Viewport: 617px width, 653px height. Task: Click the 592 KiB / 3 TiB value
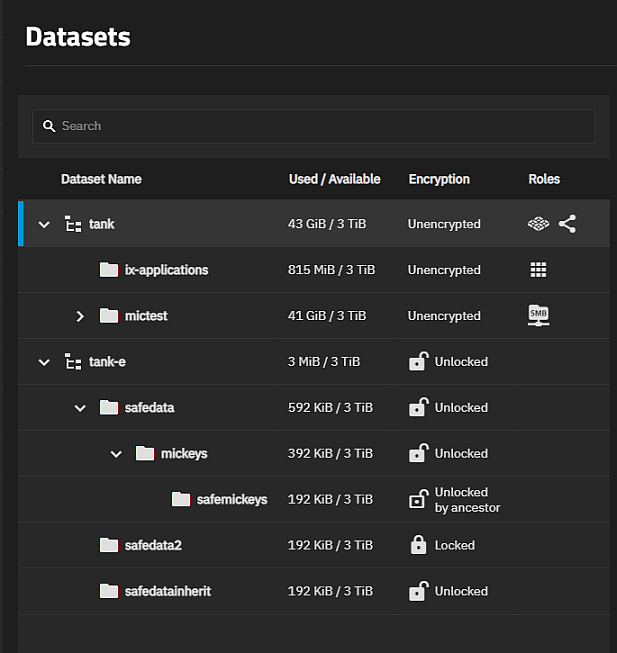click(331, 407)
